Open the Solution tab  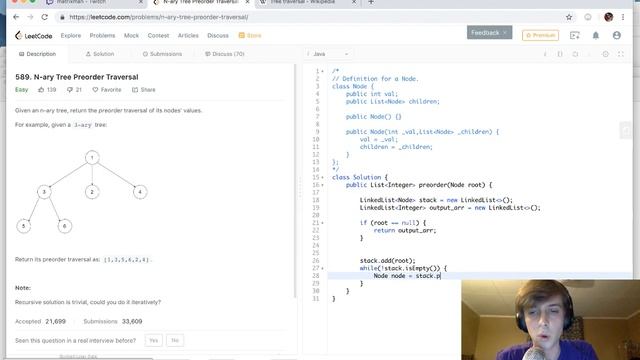(x=100, y=54)
